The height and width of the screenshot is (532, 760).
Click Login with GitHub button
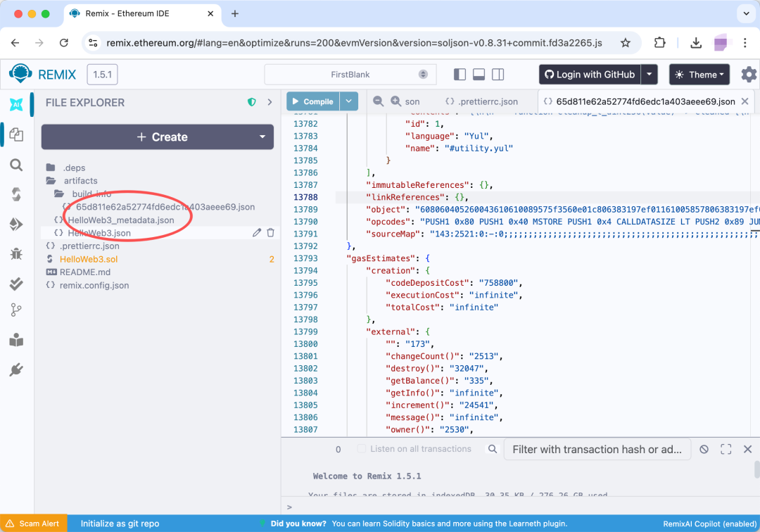click(590, 74)
